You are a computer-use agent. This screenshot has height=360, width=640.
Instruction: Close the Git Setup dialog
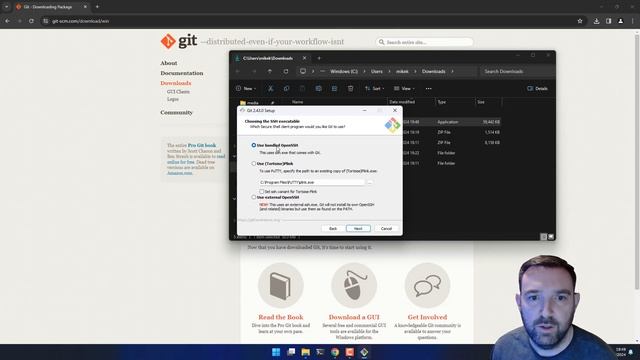[395, 111]
